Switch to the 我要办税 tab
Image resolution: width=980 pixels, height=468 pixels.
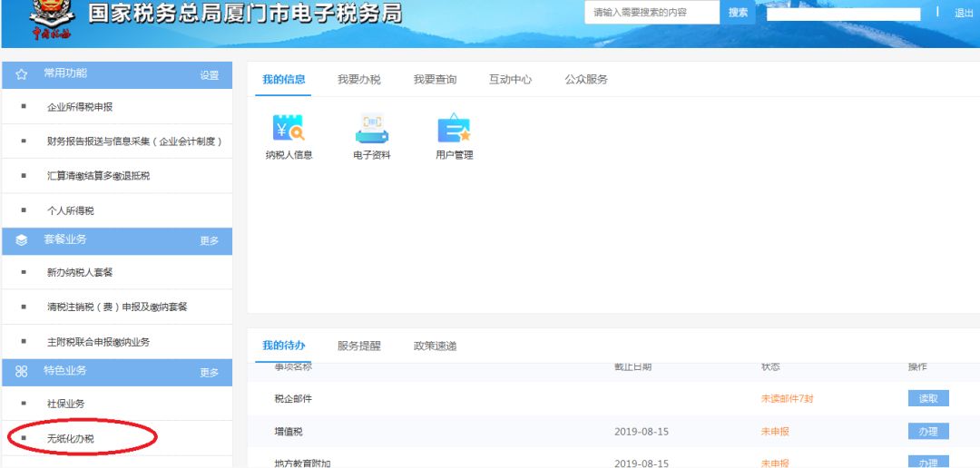[359, 80]
